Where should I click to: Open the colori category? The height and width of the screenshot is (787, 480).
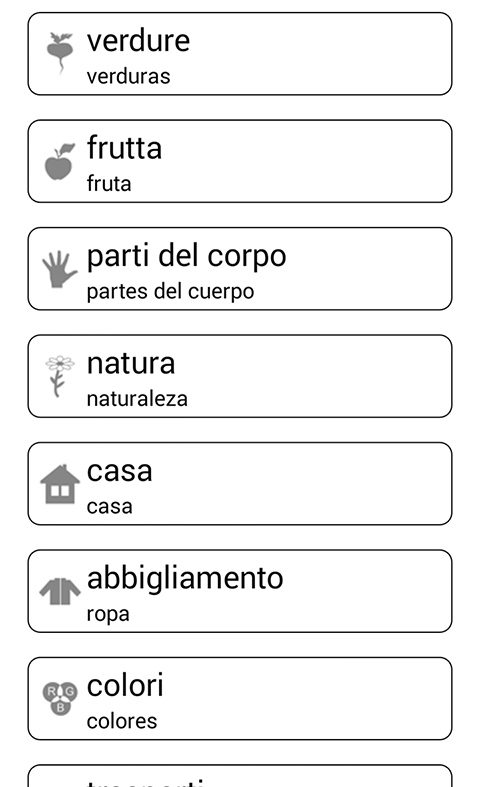tap(240, 698)
